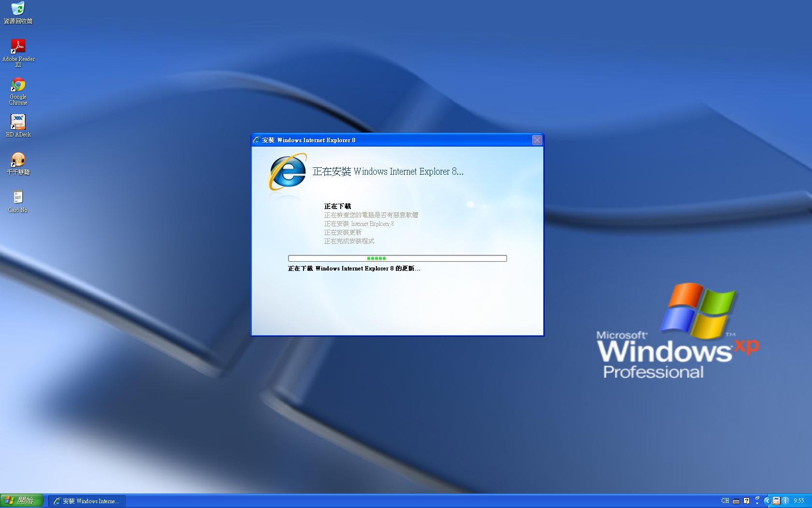Click the IE icon in installer title bar
Viewport: 812px width, 508px height.
(257, 140)
